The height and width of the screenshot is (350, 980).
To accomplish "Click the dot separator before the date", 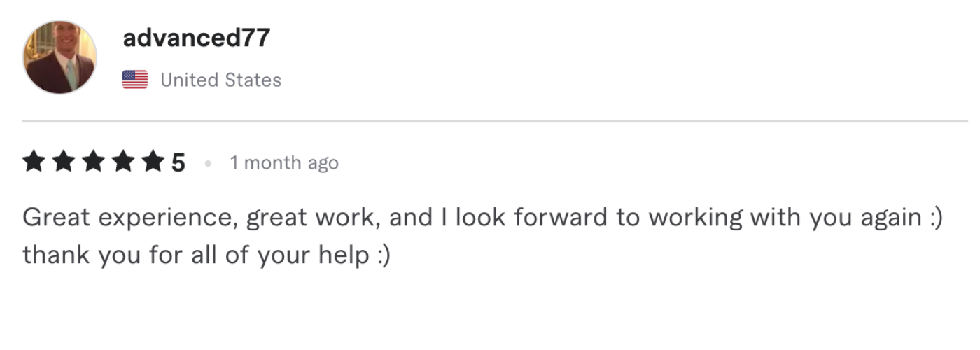I will (208, 164).
